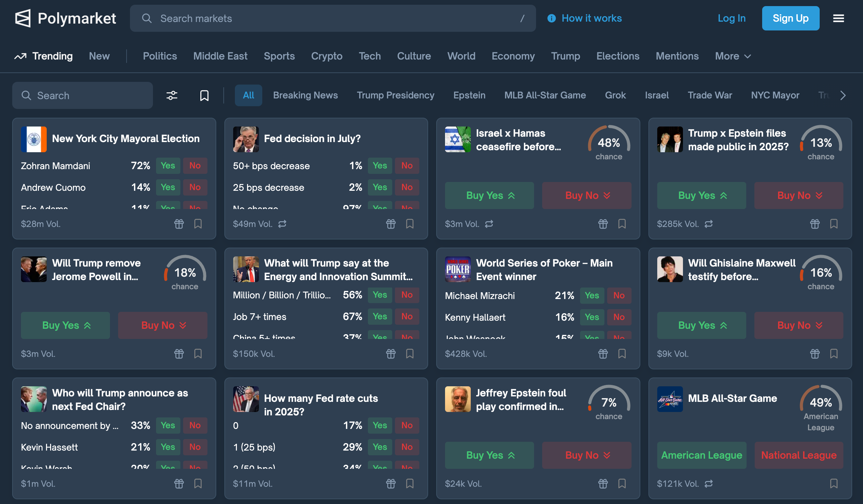Open the Crypto category tab
Viewport: 863px width, 504px height.
326,56
